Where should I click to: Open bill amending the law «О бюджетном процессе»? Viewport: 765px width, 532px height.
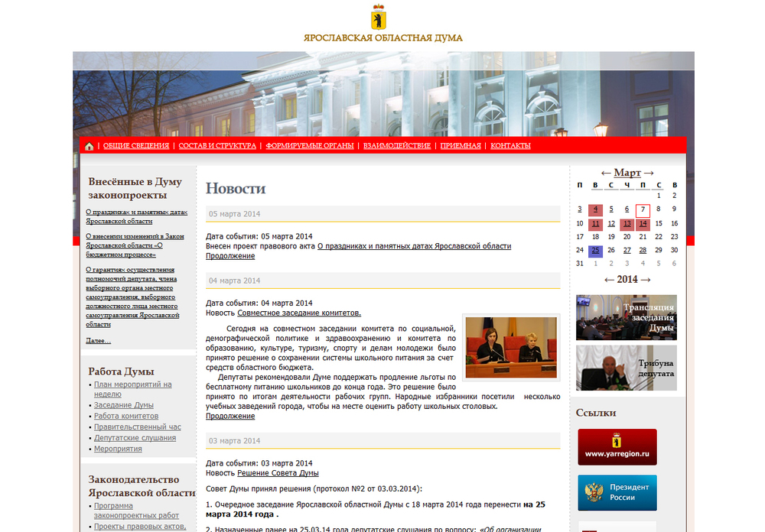135,245
